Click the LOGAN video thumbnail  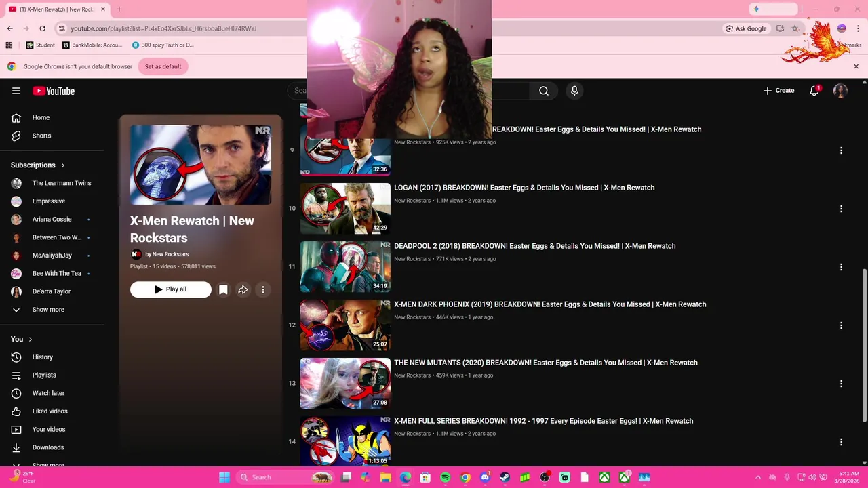click(x=345, y=208)
